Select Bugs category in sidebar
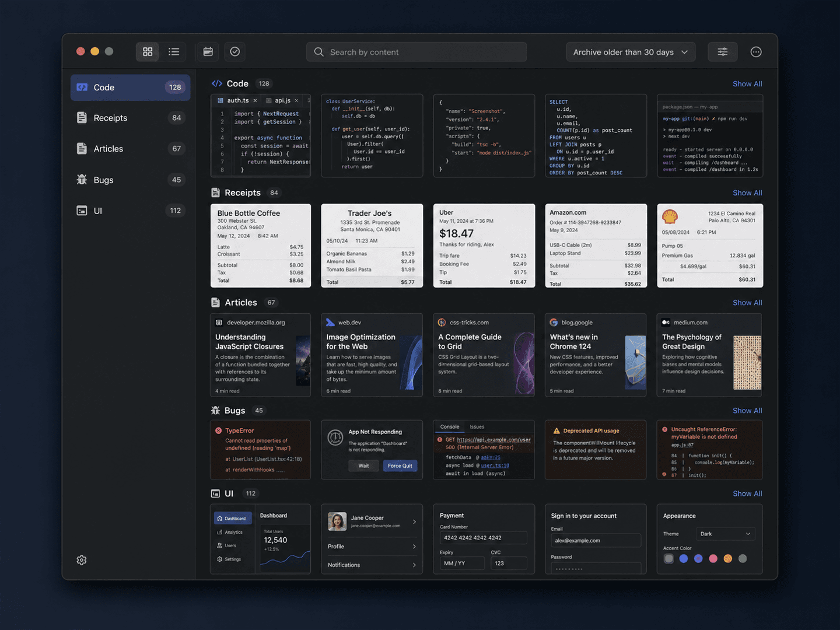 tap(130, 180)
